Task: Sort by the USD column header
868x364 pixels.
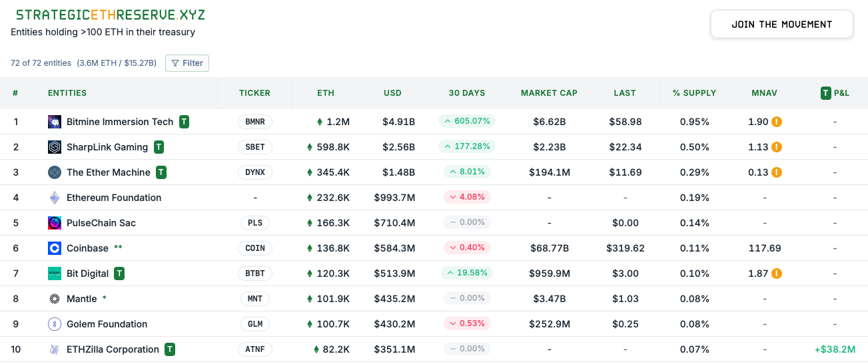Action: pos(392,93)
